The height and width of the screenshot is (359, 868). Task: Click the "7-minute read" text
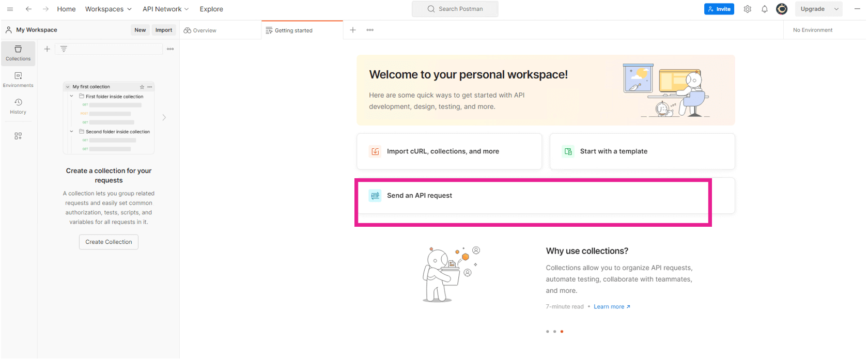click(565, 307)
